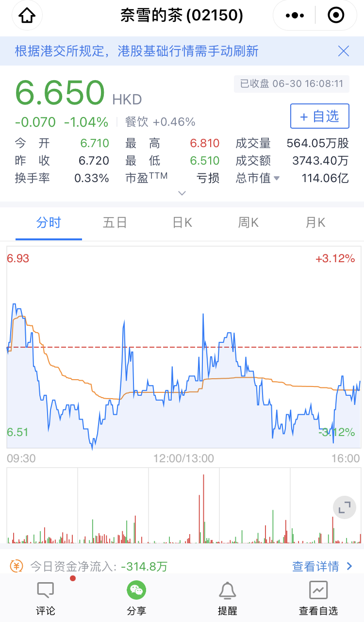This screenshot has width=364, height=622.
Task: Switch to the 五日 tab
Action: pos(115,223)
